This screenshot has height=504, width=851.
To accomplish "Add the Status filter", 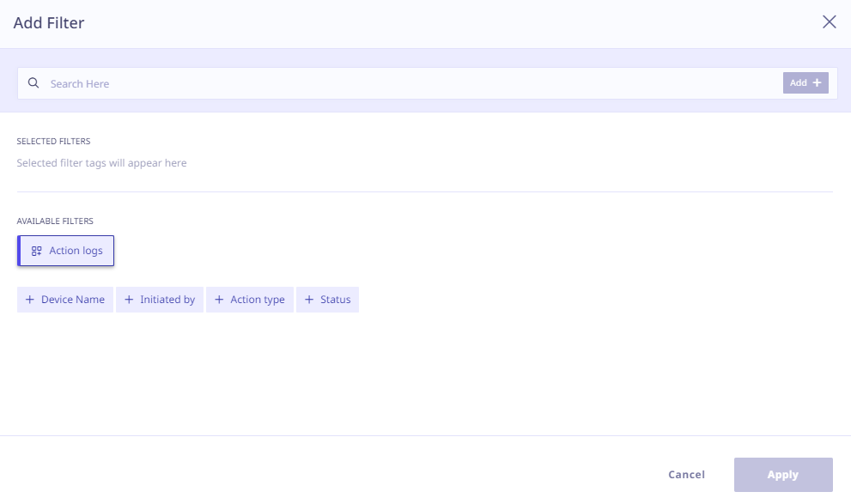I will click(327, 300).
